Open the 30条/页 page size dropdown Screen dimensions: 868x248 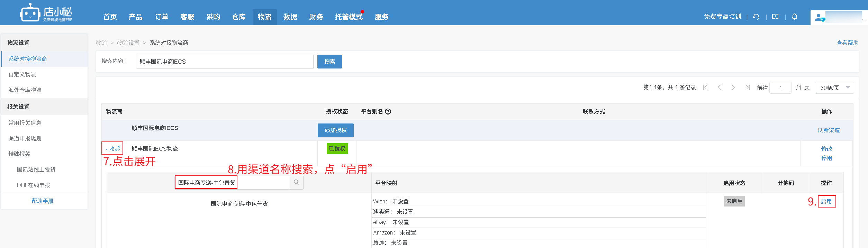coord(834,88)
